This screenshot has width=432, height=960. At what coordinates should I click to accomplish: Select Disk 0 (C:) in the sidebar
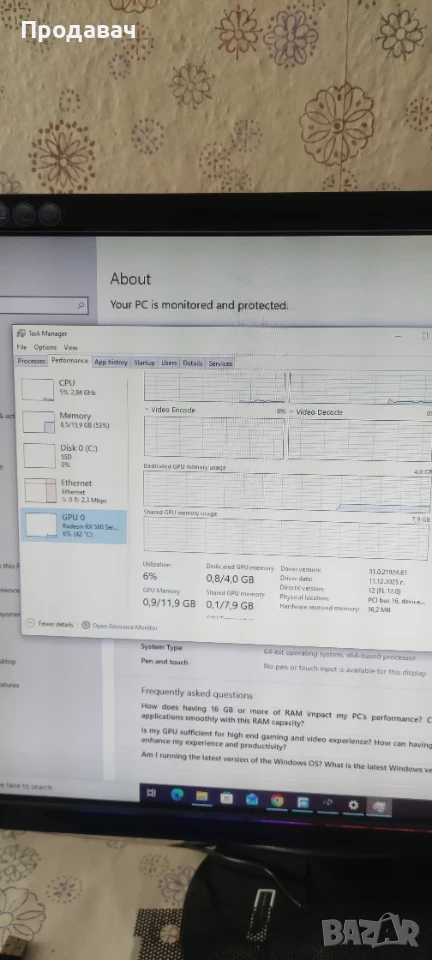73,456
